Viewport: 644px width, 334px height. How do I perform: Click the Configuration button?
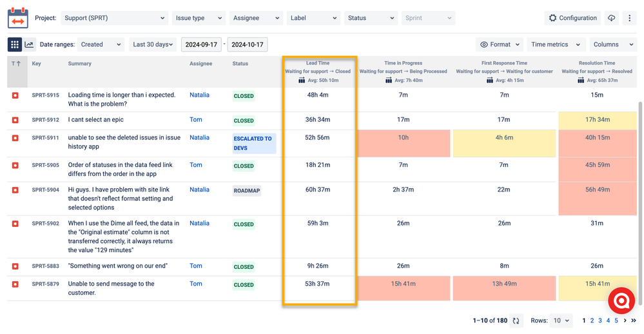(572, 18)
